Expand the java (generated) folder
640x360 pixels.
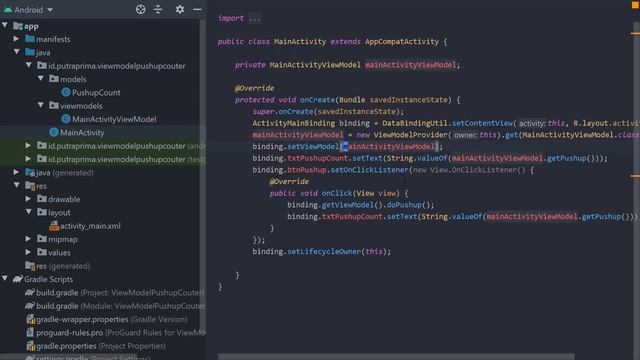(x=16, y=172)
